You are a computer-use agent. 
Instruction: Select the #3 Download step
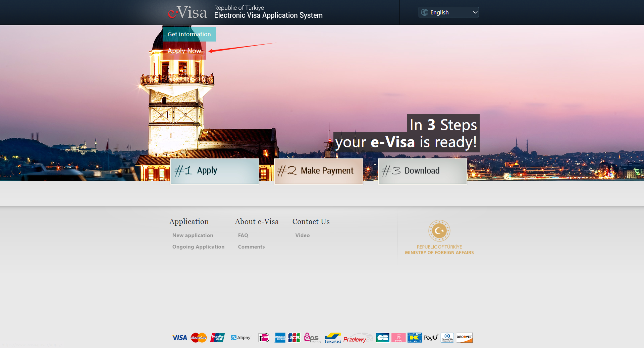tap(422, 171)
